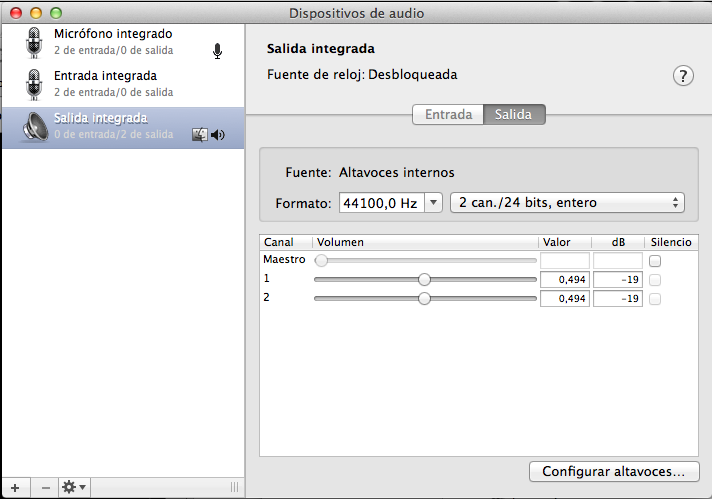712x499 pixels.
Task: Remove device with the minus button
Action: (45, 487)
